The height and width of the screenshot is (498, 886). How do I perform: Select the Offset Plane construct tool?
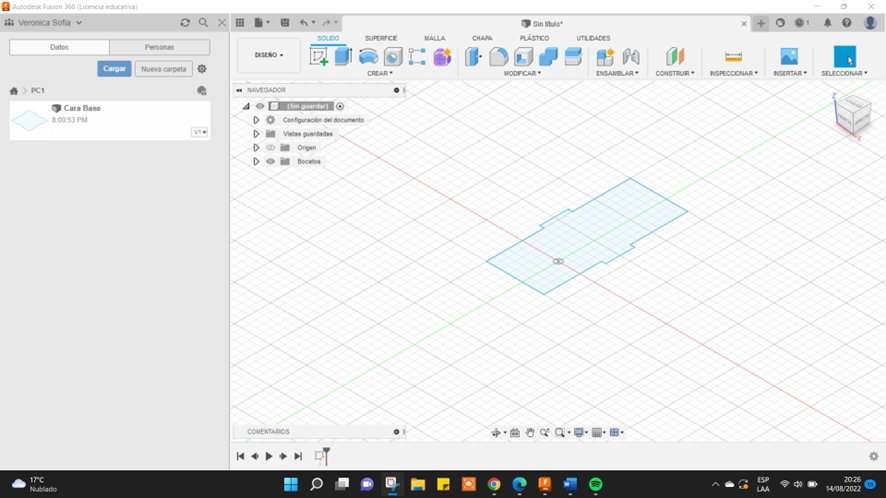click(x=675, y=57)
